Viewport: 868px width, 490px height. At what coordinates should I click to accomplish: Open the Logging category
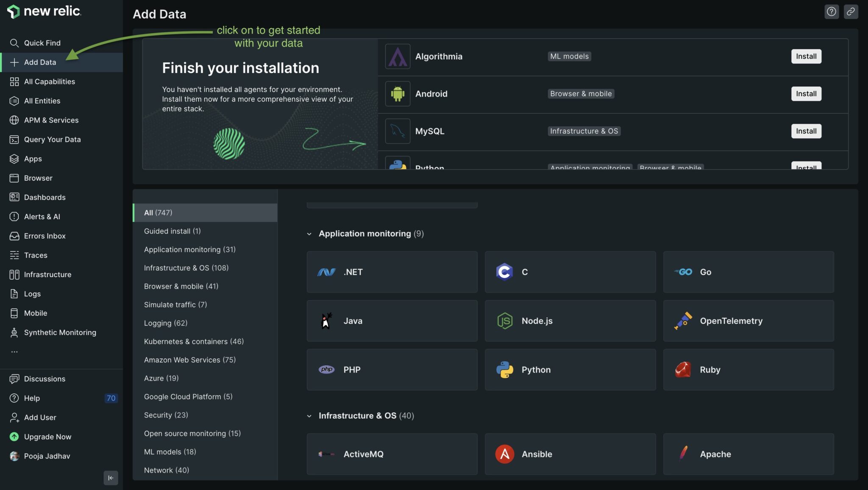click(166, 323)
